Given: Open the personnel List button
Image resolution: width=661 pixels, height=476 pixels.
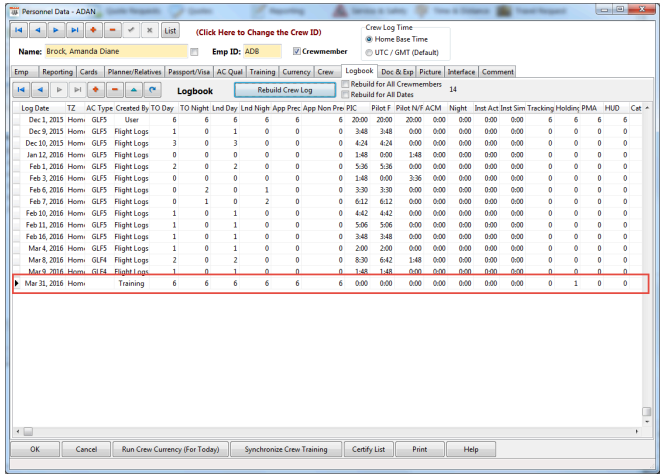Looking at the screenshot, I should (x=170, y=30).
